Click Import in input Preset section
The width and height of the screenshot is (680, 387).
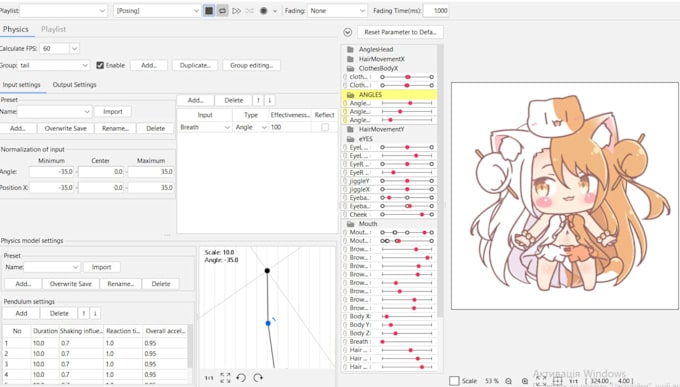point(113,112)
